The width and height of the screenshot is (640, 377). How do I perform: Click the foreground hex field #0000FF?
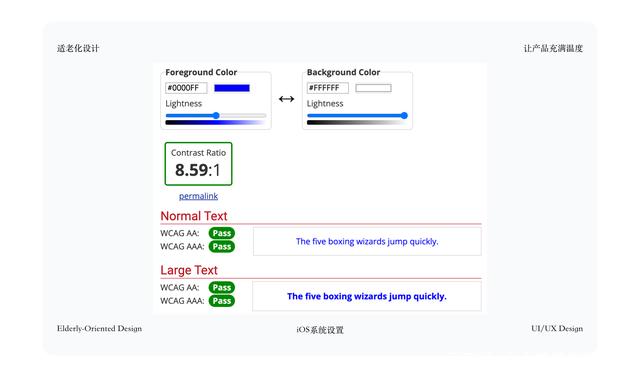186,88
